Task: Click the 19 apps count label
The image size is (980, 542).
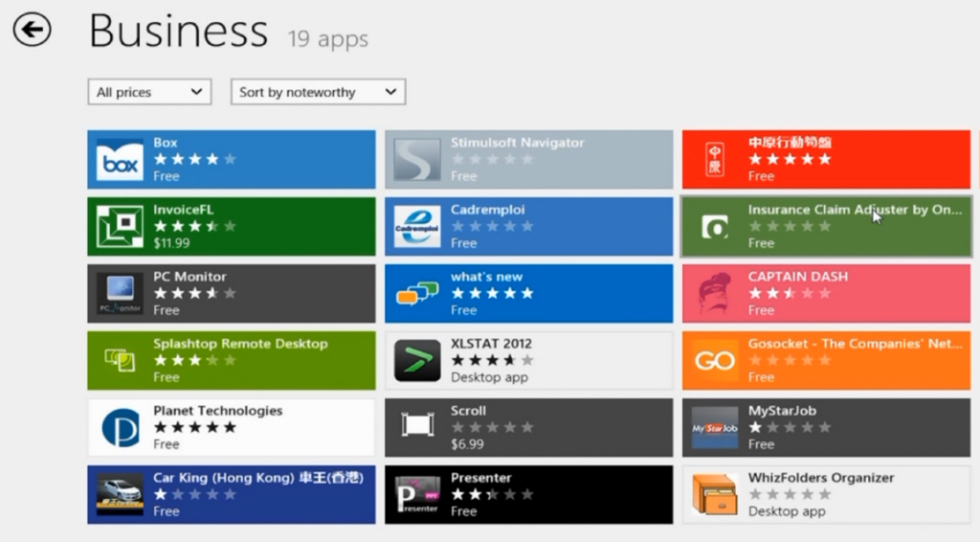Action: tap(328, 38)
